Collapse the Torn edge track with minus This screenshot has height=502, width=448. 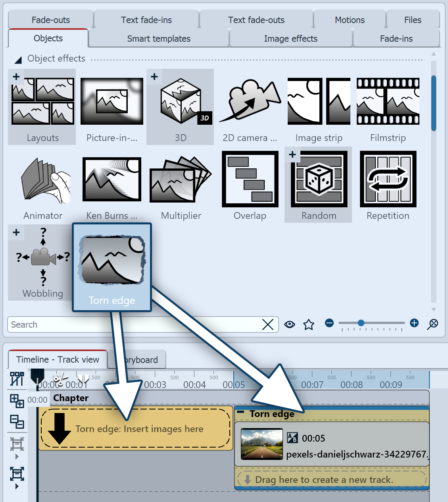pyautogui.click(x=240, y=413)
